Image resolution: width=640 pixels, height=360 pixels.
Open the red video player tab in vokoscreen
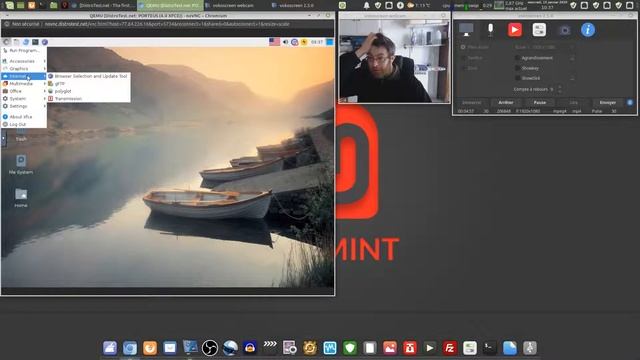click(515, 30)
